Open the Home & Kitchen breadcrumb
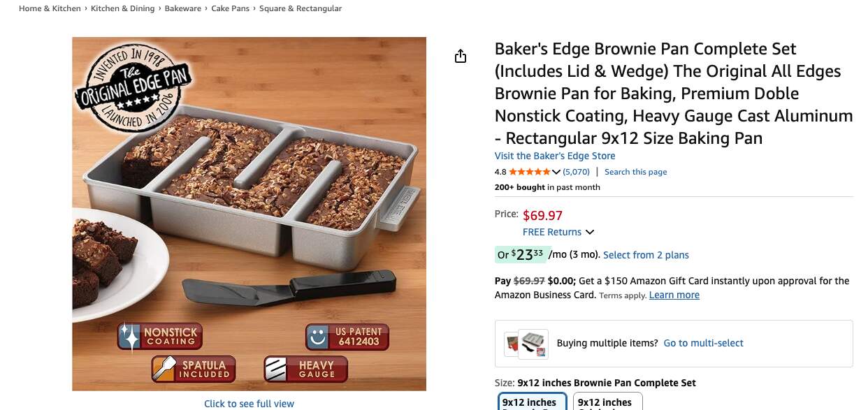Image resolution: width=868 pixels, height=410 pixels. click(50, 8)
